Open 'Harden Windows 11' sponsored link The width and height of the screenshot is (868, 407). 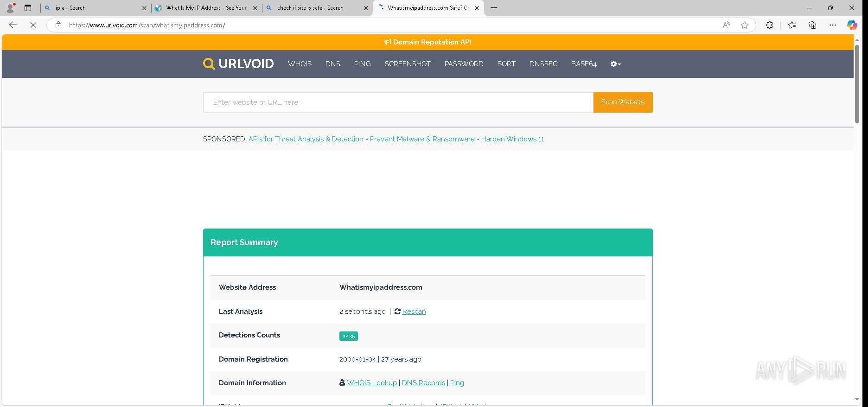pos(512,139)
